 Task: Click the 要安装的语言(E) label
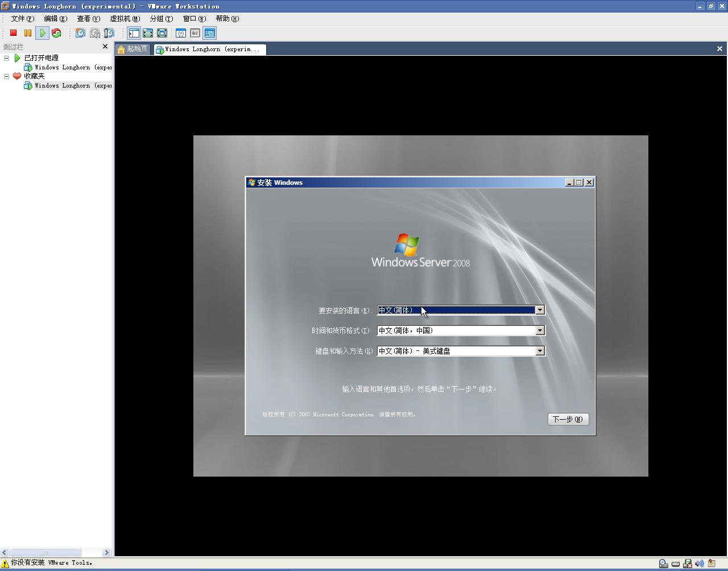(x=345, y=311)
